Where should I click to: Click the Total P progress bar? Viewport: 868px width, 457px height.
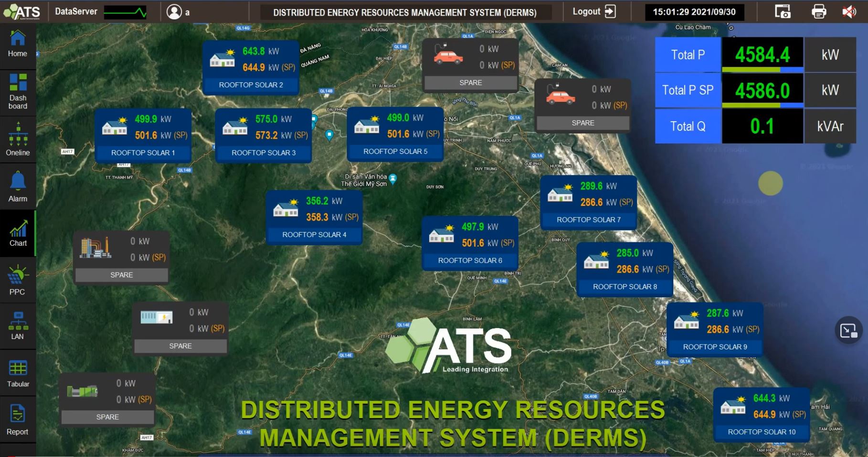coord(762,70)
